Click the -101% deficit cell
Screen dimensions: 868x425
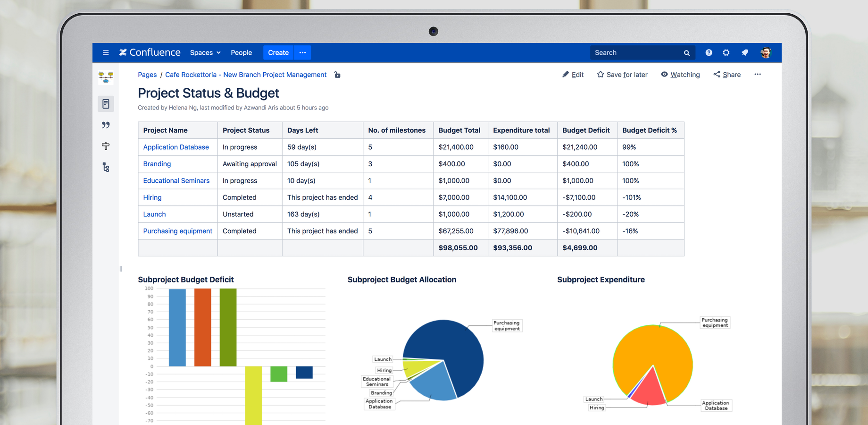tap(651, 197)
